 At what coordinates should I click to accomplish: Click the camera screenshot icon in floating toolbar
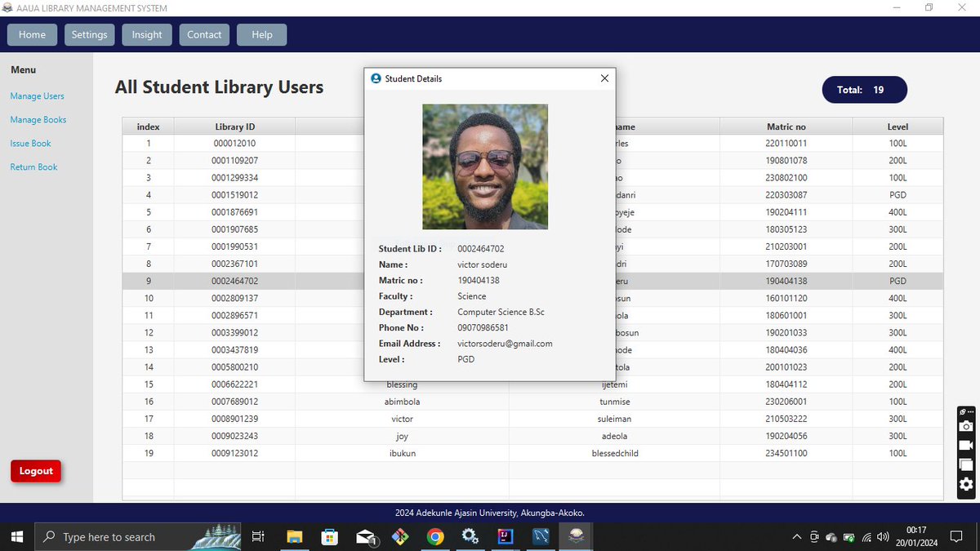point(966,426)
